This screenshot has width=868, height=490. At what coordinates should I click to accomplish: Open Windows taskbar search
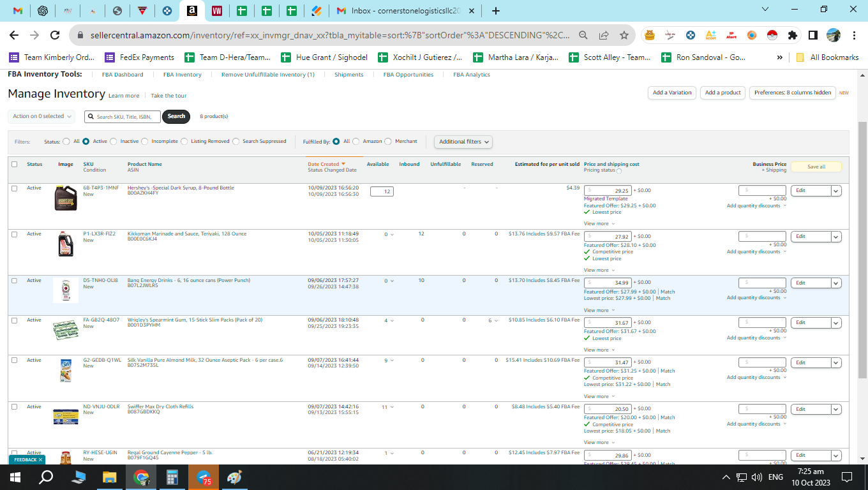click(46, 477)
